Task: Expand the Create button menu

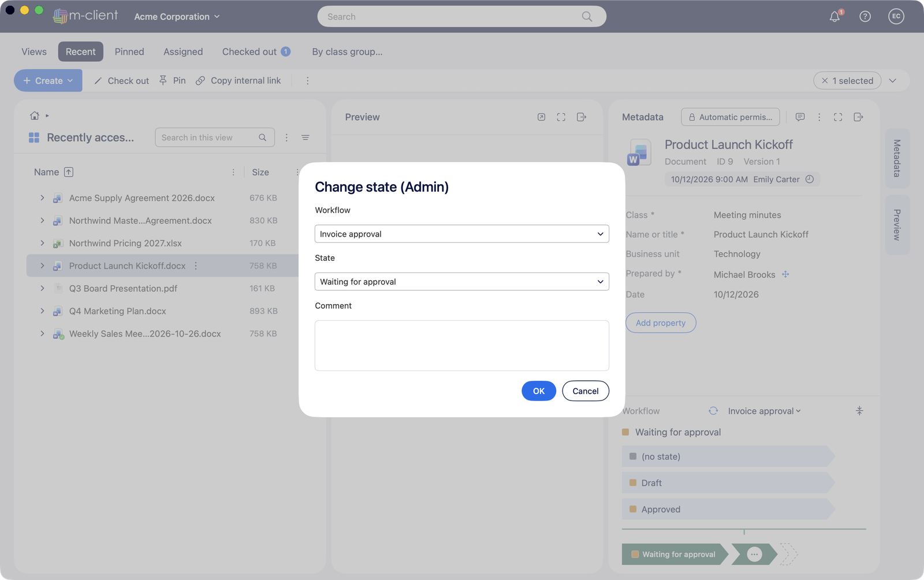Action: (x=48, y=81)
